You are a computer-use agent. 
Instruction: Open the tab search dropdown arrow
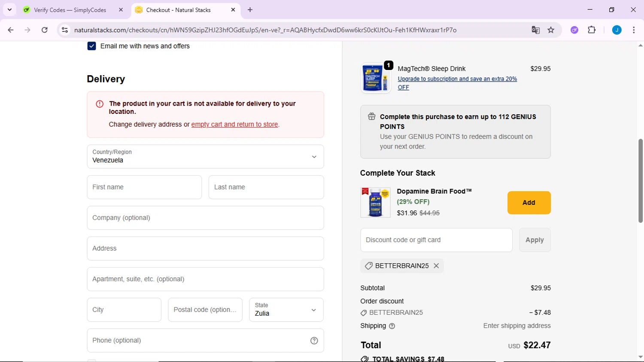tap(9, 9)
